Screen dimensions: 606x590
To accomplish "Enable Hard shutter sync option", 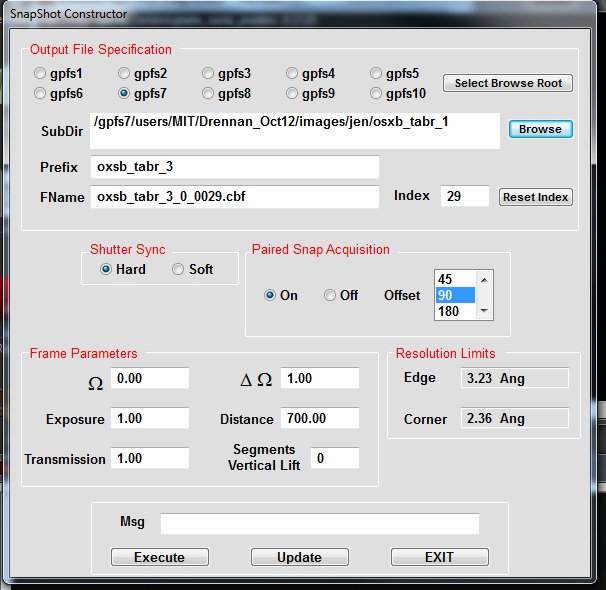I will (106, 269).
